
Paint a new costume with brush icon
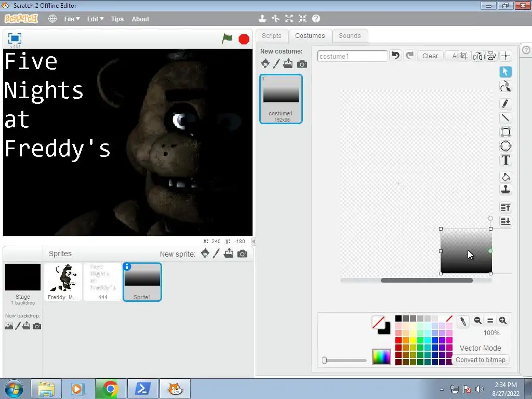276,63
